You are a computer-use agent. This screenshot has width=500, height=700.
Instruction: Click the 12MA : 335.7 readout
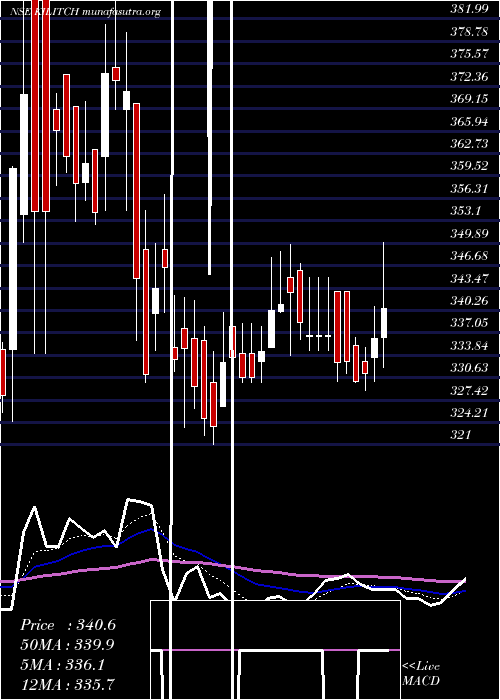pyautogui.click(x=67, y=684)
